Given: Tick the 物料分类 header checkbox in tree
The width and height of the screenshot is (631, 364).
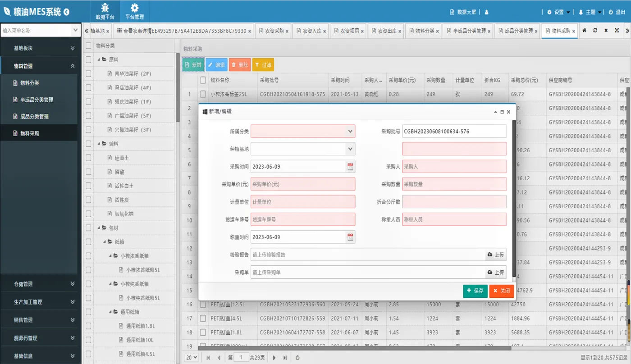Looking at the screenshot, I should (x=88, y=45).
